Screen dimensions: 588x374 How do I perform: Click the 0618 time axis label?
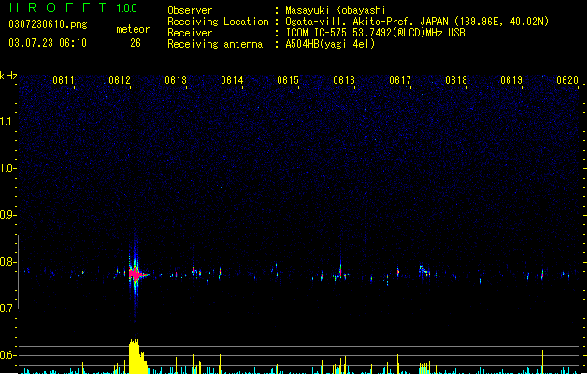click(456, 80)
